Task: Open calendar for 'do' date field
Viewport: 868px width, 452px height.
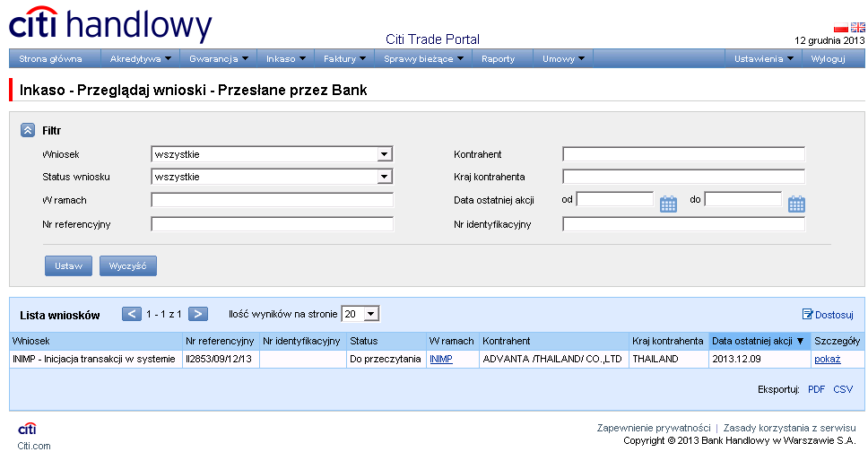Action: [x=796, y=204]
